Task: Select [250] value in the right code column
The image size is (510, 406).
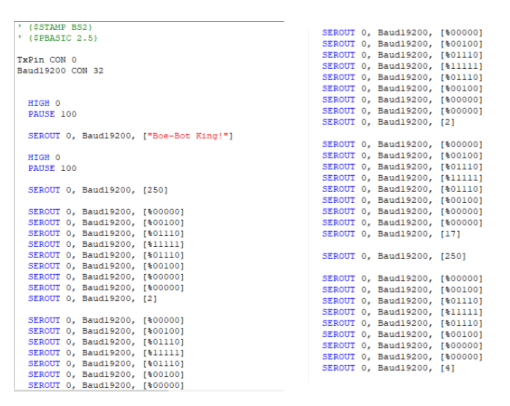Action: [x=453, y=256]
